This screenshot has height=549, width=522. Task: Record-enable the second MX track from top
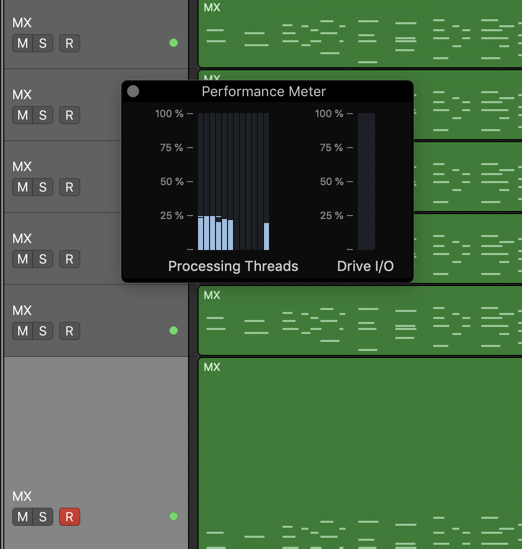point(69,115)
